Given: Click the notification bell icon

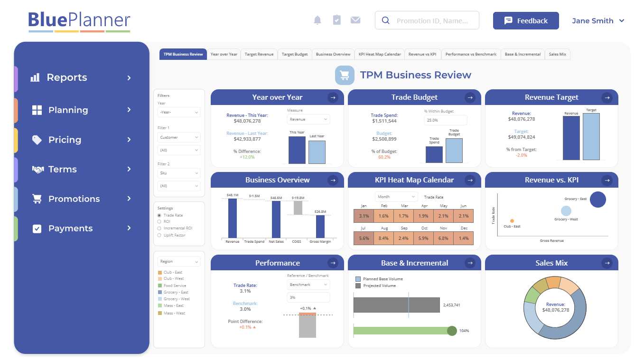Looking at the screenshot, I should [317, 20].
